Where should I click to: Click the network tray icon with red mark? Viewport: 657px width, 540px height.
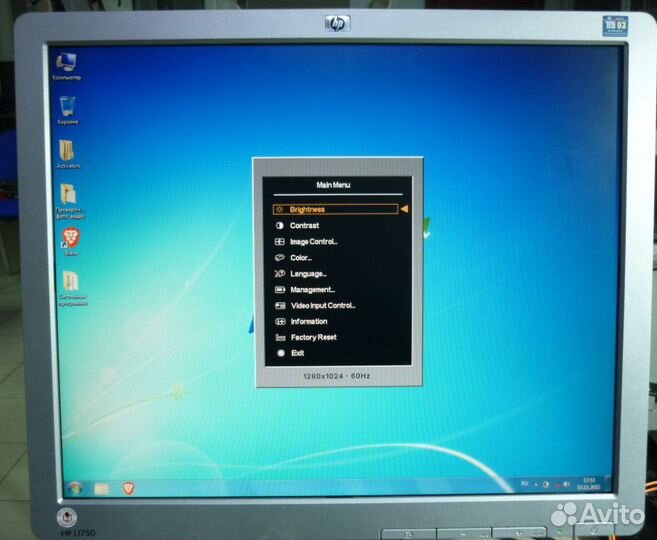tap(557, 485)
